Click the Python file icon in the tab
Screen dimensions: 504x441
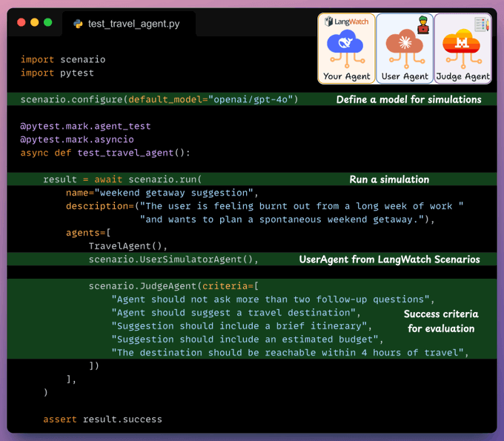tap(78, 24)
